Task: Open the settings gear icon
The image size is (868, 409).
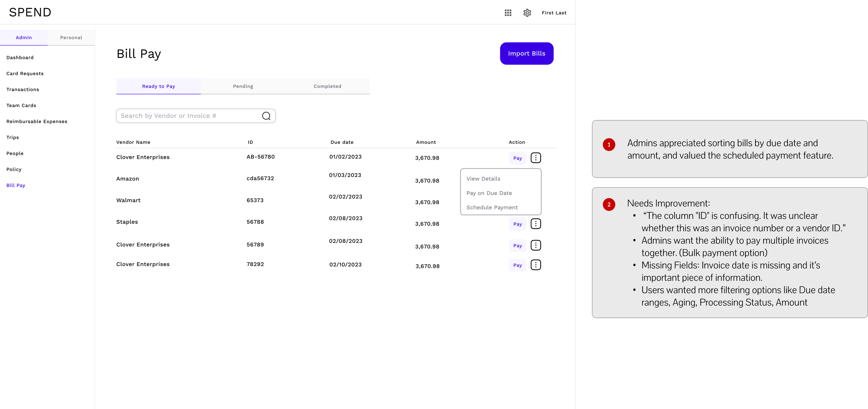Action: [x=527, y=13]
